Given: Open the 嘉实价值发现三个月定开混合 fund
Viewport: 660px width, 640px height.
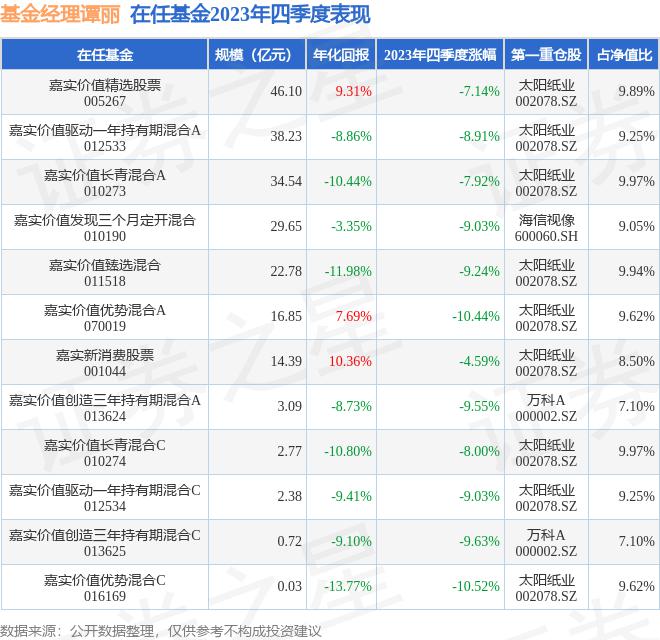Looking at the screenshot, I should [104, 219].
